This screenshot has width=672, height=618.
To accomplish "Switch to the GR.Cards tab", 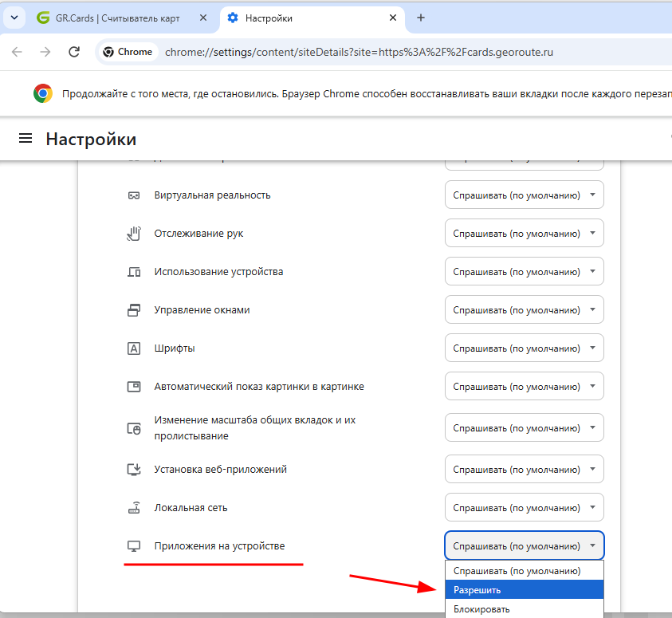I will 116,18.
